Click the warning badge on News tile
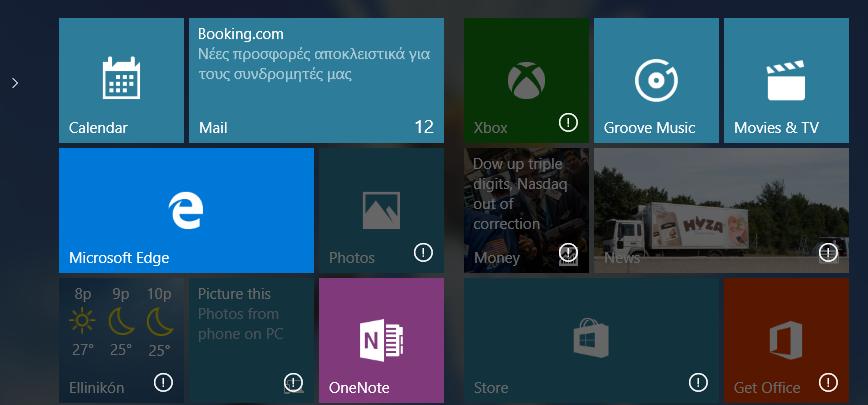The height and width of the screenshot is (405, 868). 828,253
